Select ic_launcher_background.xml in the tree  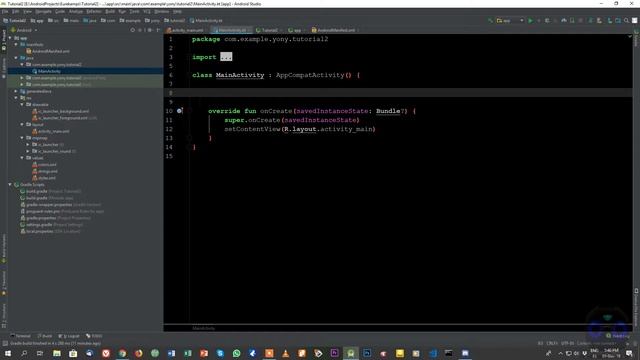click(60, 111)
